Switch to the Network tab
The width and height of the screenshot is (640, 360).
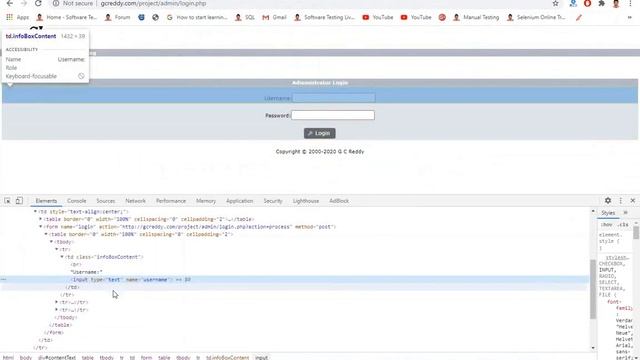[136, 201]
